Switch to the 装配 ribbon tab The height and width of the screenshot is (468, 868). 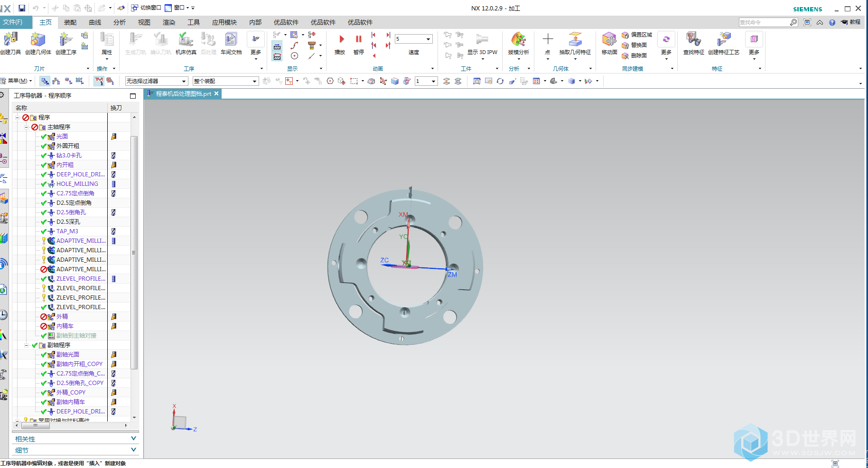pyautogui.click(x=70, y=22)
